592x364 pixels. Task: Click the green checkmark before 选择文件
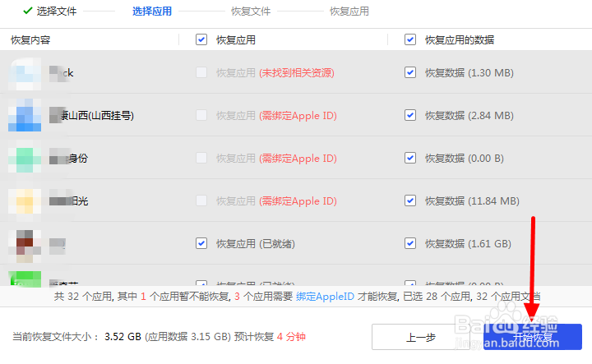28,11
